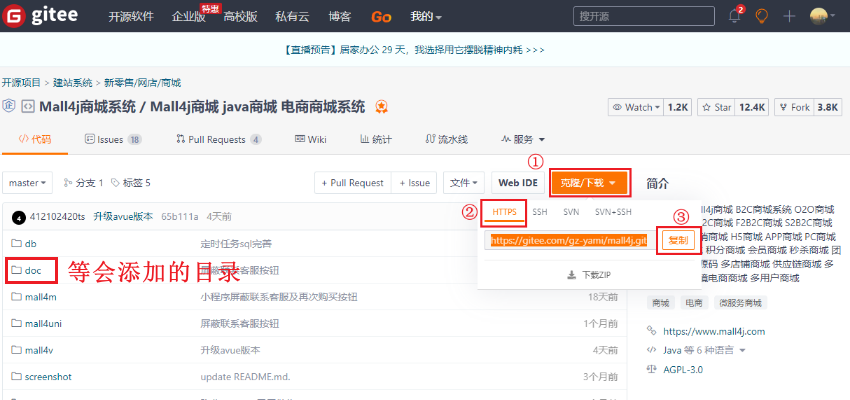The width and height of the screenshot is (850, 400).
Task: Click the repository code type icon
Action: tap(28, 107)
